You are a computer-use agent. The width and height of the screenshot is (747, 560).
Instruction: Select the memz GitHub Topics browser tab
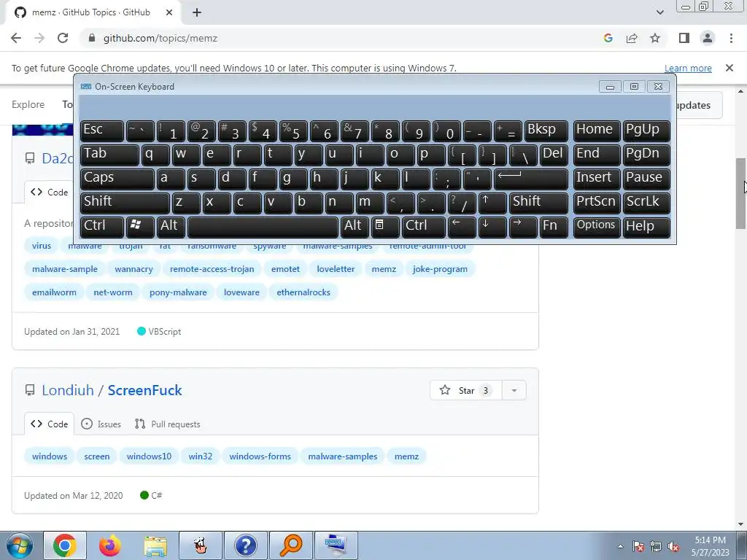coord(90,12)
